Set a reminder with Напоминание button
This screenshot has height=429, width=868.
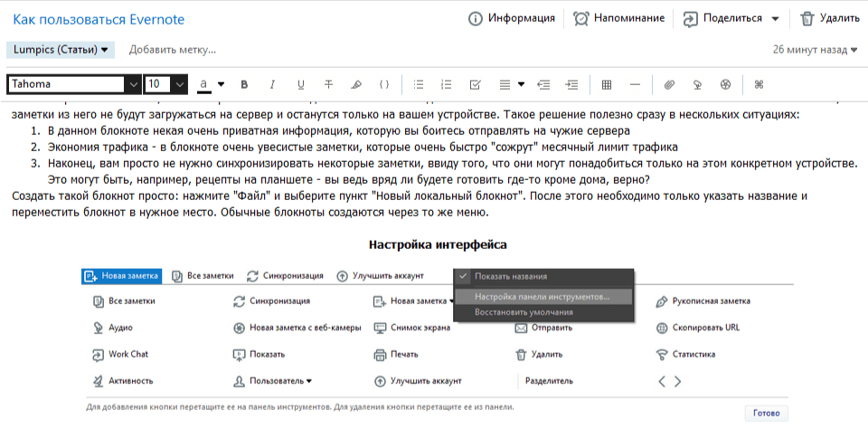[x=619, y=18]
